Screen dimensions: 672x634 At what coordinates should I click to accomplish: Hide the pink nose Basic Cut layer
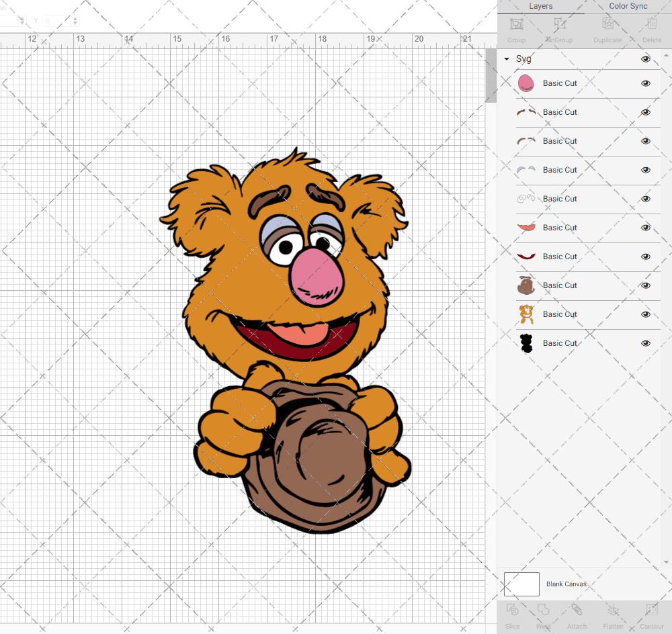(x=645, y=83)
